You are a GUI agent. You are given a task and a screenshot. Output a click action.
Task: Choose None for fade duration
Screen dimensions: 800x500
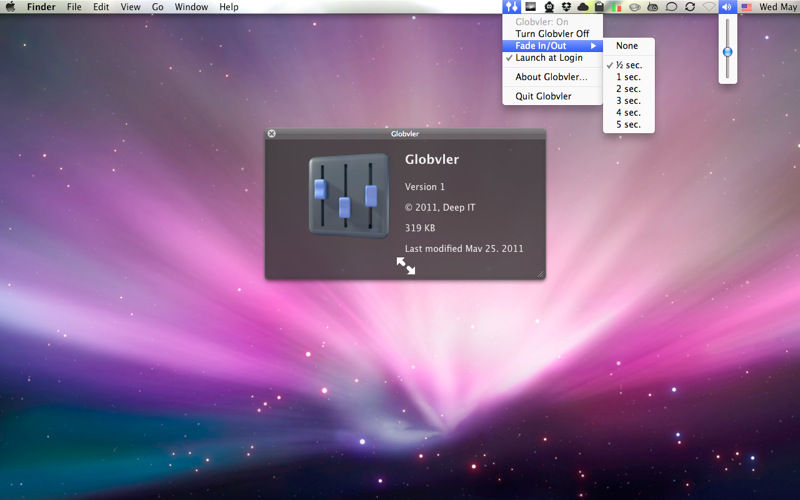[x=629, y=45]
